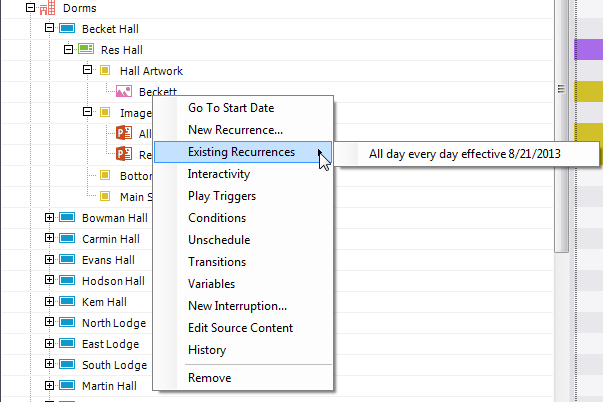Expand the Kem Hall node
This screenshot has width=603, height=402.
tap(49, 301)
